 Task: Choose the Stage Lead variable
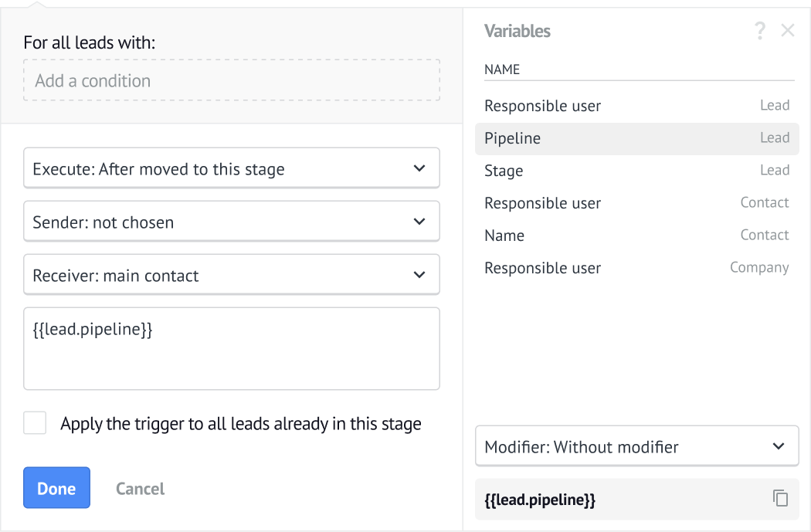click(x=636, y=171)
